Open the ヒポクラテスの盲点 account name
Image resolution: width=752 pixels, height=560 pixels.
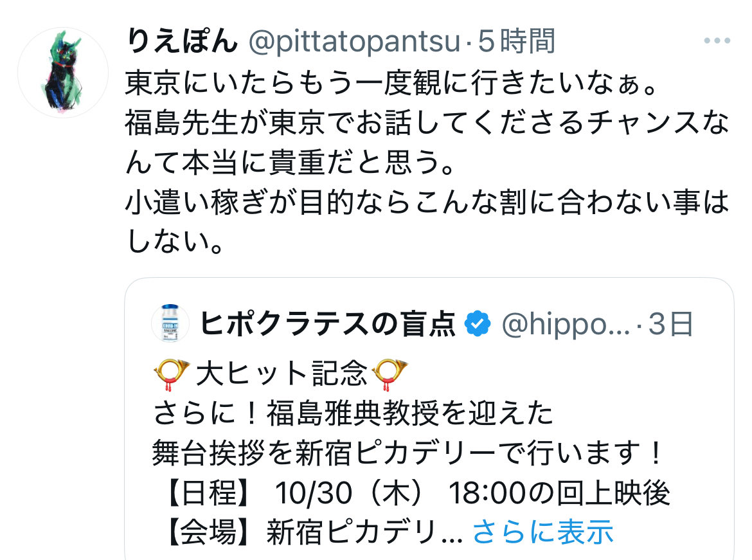[328, 325]
